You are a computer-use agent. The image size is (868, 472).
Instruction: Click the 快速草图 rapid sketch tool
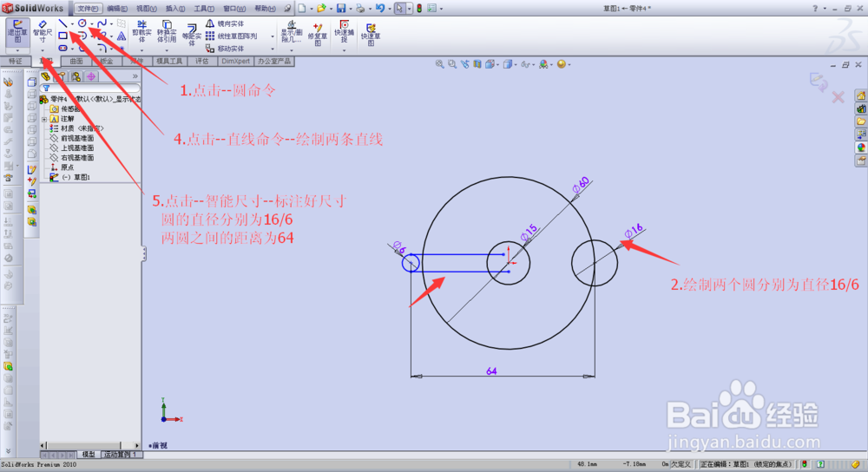coord(371,35)
